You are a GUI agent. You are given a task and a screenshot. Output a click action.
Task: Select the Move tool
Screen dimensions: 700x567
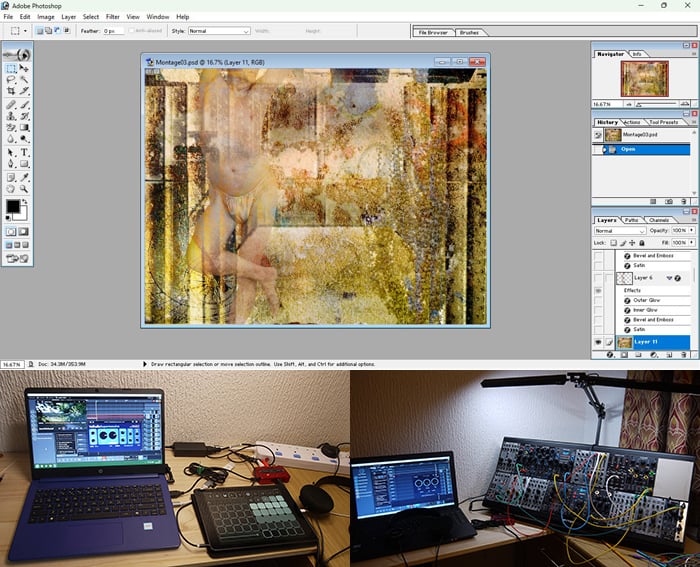click(x=24, y=68)
